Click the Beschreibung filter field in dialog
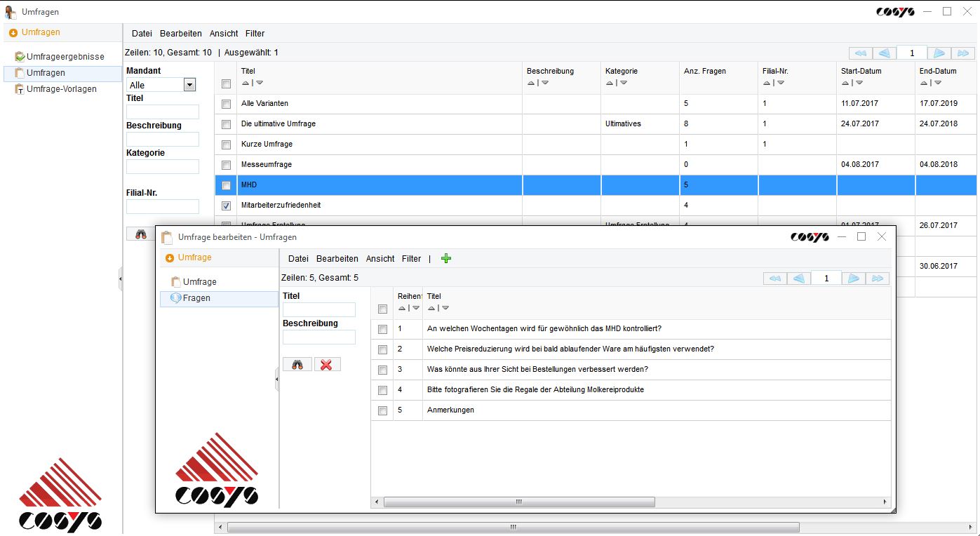This screenshot has height=536, width=980. tap(319, 337)
